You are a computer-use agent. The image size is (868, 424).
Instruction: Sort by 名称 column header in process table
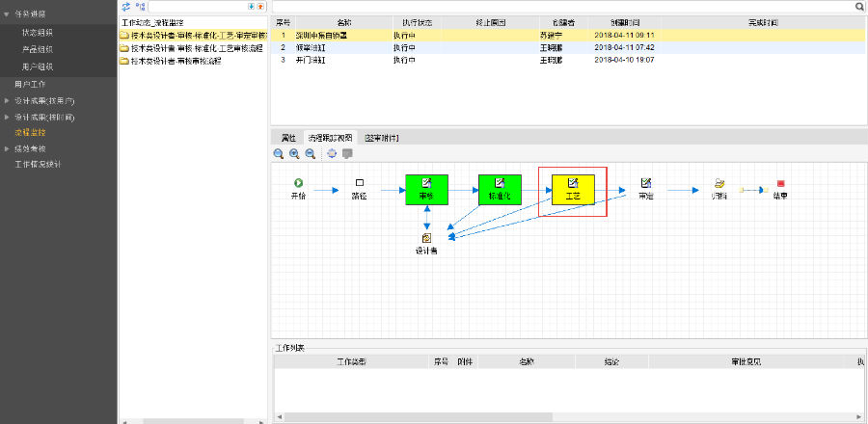(343, 23)
